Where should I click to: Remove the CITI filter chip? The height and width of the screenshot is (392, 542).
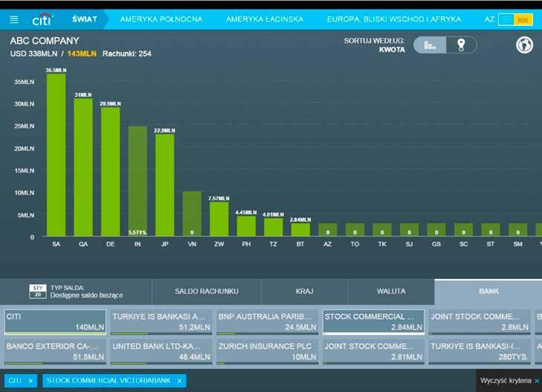(30, 381)
